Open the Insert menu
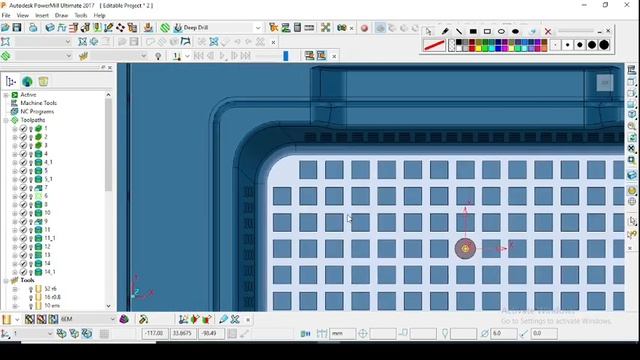This screenshot has width=640, height=360. pos(42,16)
